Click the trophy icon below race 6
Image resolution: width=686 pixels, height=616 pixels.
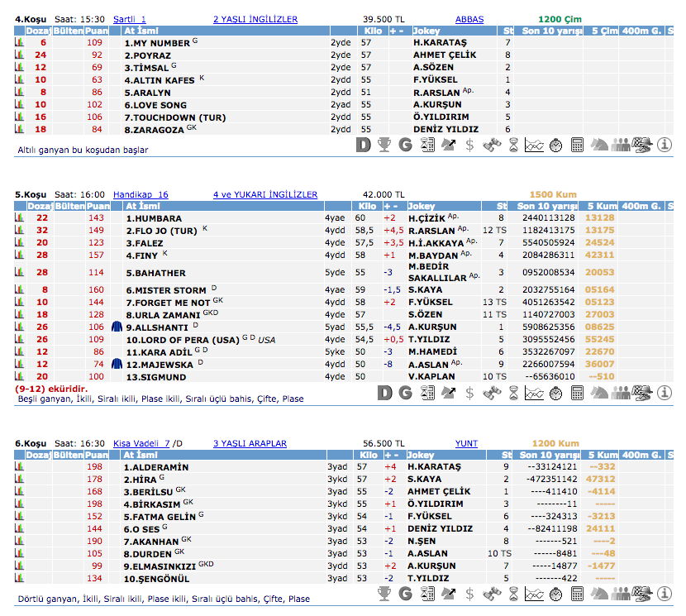pos(383,594)
